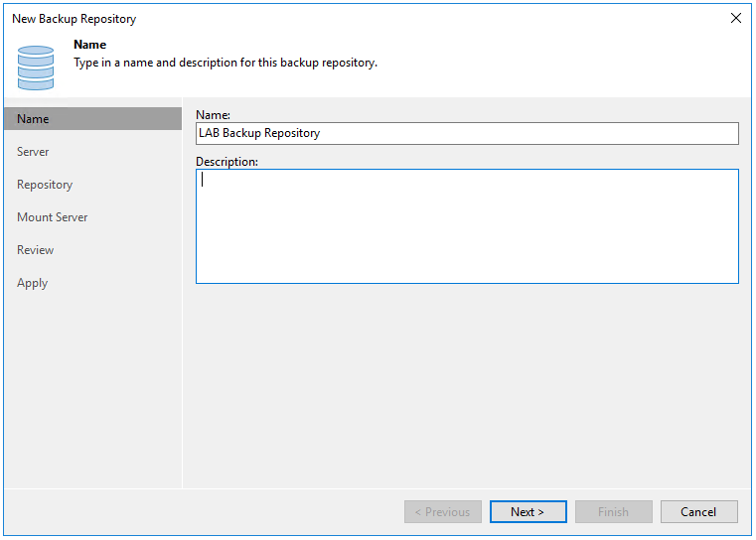Viewport: 756px width, 540px height.
Task: Open the Repository step in sidebar
Action: point(45,185)
